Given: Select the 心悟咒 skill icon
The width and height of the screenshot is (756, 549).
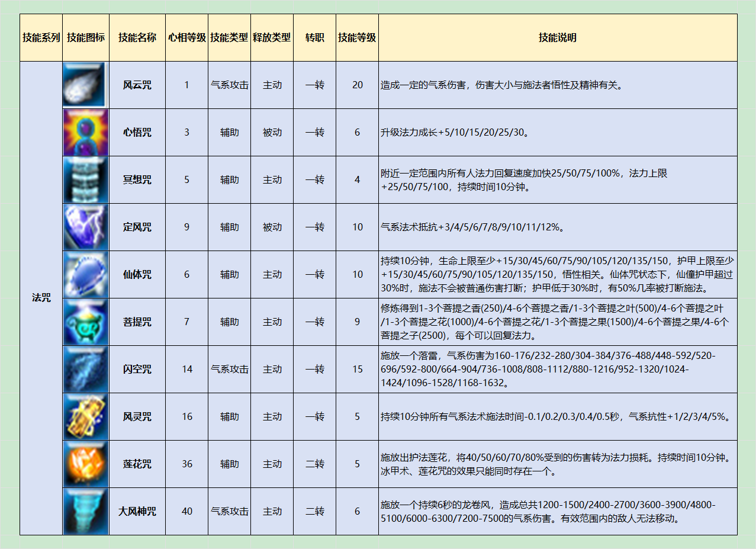Looking at the screenshot, I should (85, 132).
